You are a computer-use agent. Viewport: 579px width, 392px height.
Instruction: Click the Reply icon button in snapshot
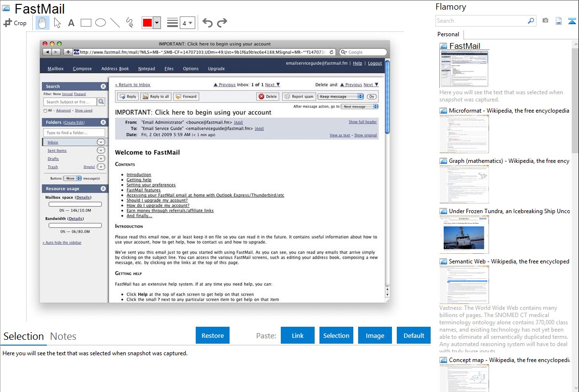coord(128,97)
